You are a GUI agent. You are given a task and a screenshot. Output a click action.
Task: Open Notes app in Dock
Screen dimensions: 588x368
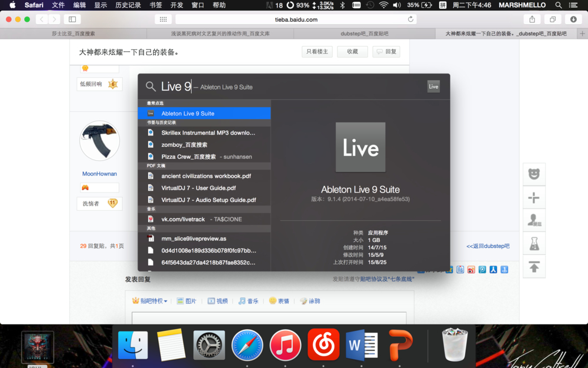point(171,345)
